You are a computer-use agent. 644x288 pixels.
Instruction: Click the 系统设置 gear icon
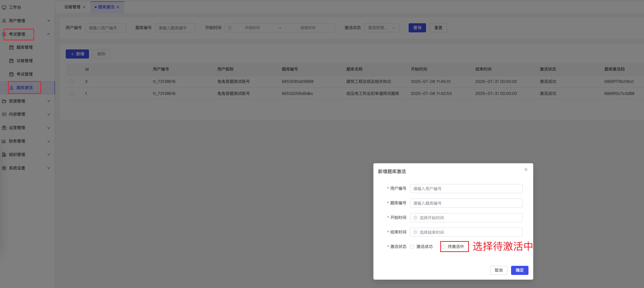tap(4, 168)
